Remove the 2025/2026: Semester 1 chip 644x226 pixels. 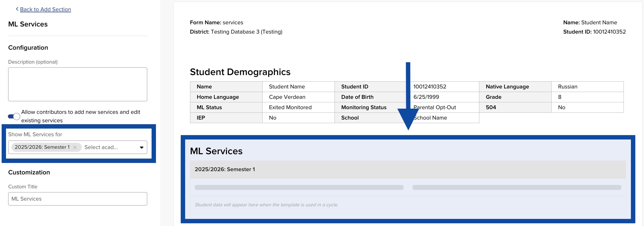coord(75,147)
